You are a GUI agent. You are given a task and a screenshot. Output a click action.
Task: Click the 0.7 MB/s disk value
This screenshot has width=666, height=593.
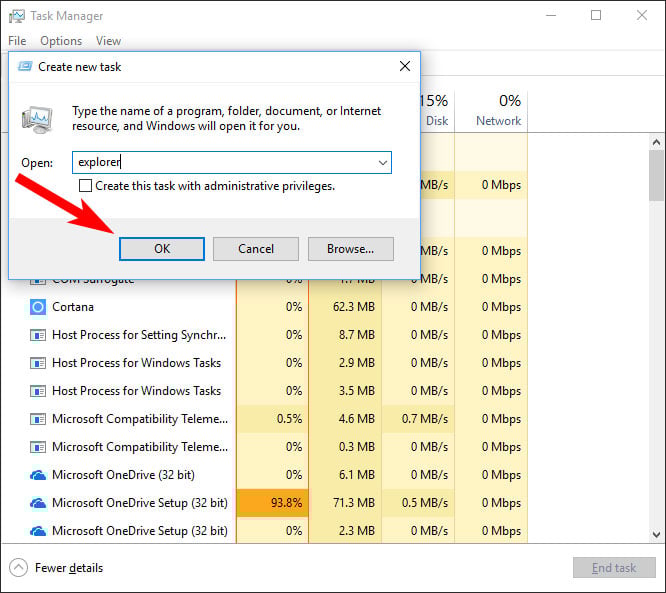point(425,419)
